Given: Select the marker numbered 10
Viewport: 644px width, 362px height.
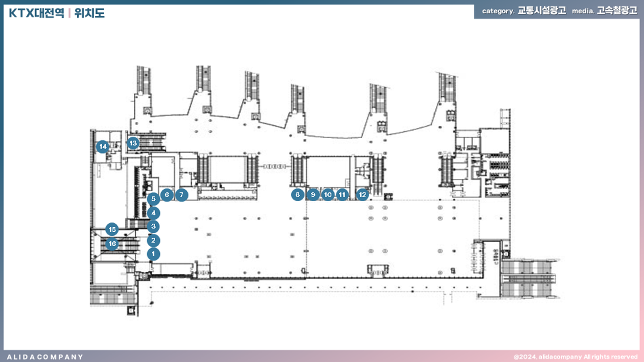Looking at the screenshot, I should [327, 195].
